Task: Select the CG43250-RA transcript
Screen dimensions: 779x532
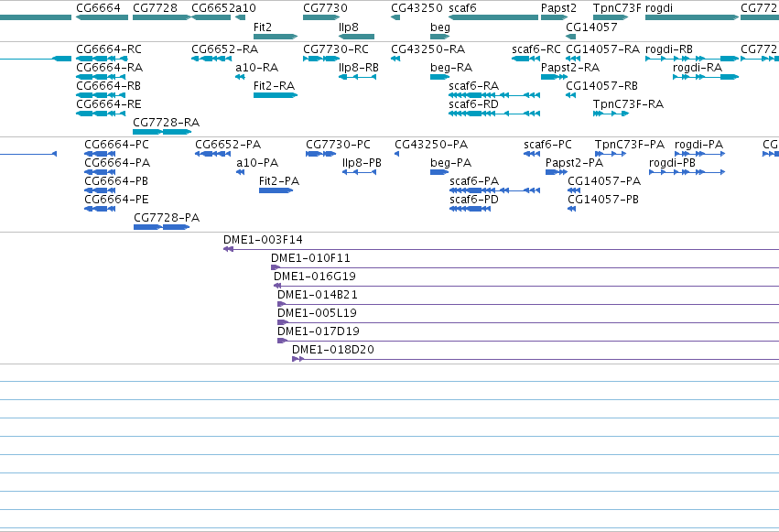Action: [x=395, y=59]
